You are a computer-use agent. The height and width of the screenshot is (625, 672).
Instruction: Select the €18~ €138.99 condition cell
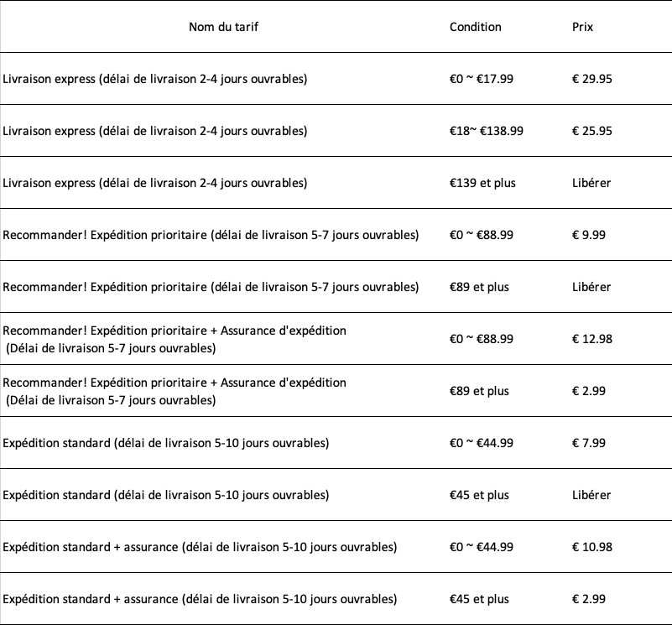[x=486, y=131]
